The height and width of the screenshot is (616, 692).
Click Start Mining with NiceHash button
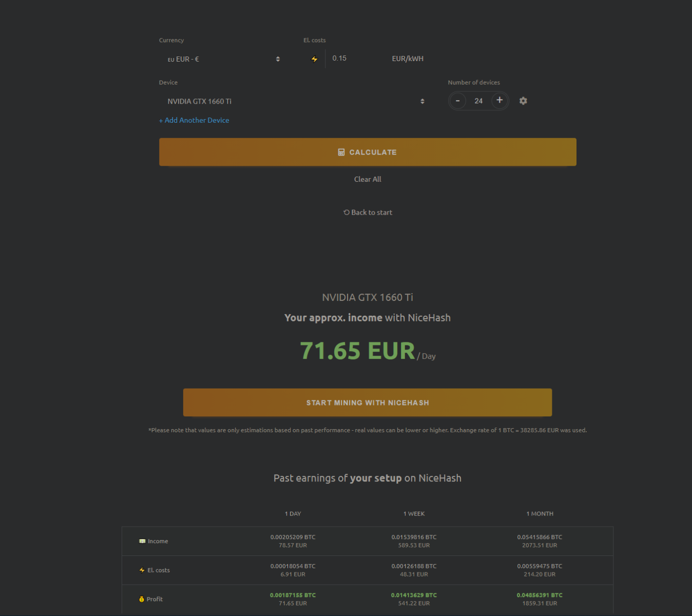pyautogui.click(x=368, y=402)
